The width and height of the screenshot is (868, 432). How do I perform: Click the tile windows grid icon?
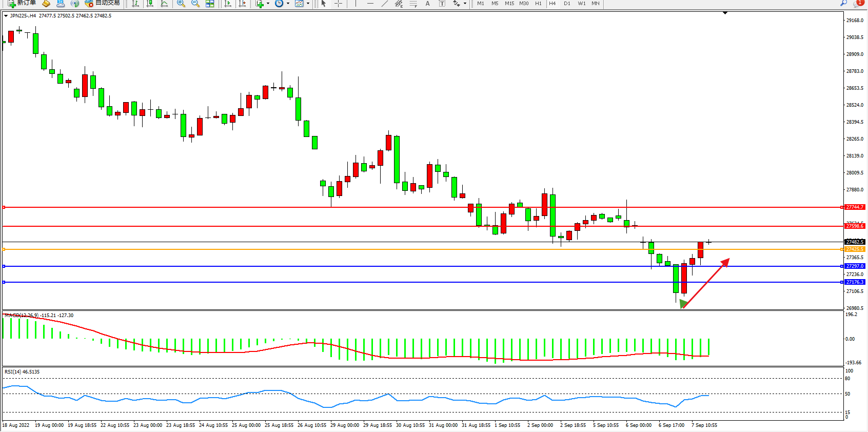(210, 4)
